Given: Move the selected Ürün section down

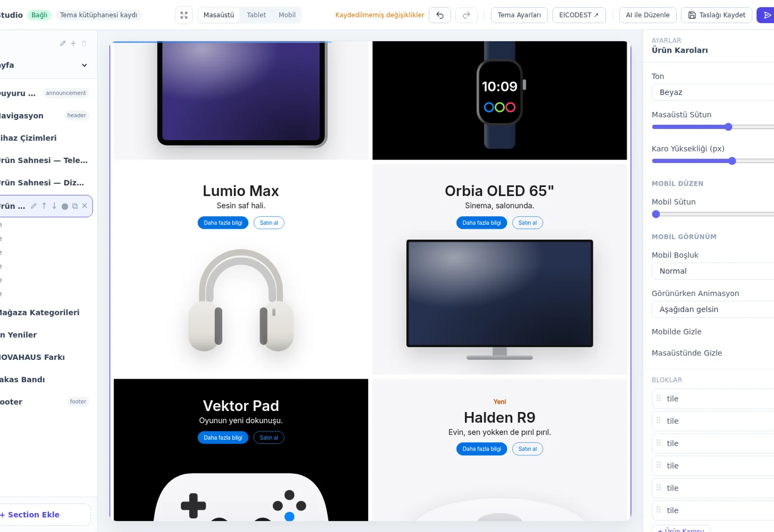Looking at the screenshot, I should click(x=54, y=206).
